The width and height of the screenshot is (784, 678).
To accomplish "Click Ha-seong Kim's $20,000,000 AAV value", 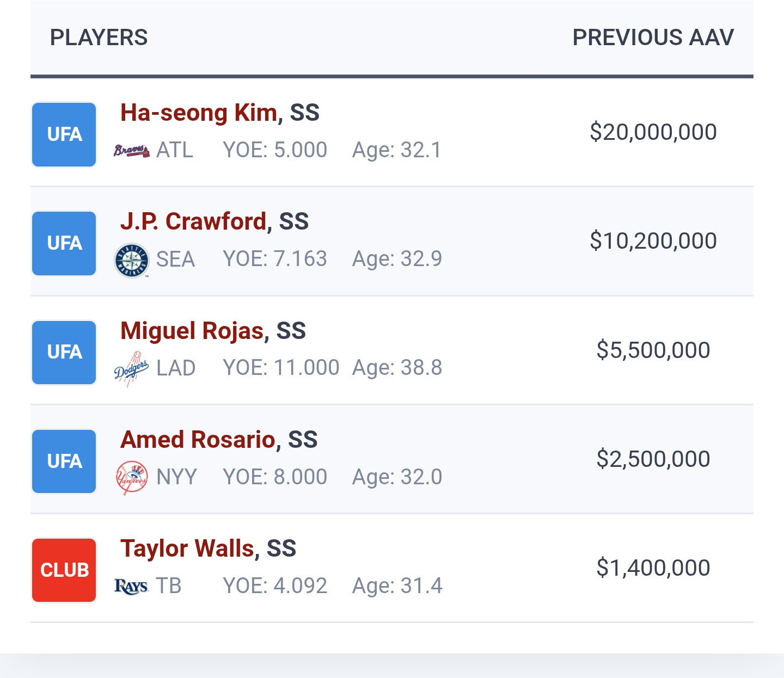I will click(x=653, y=132).
